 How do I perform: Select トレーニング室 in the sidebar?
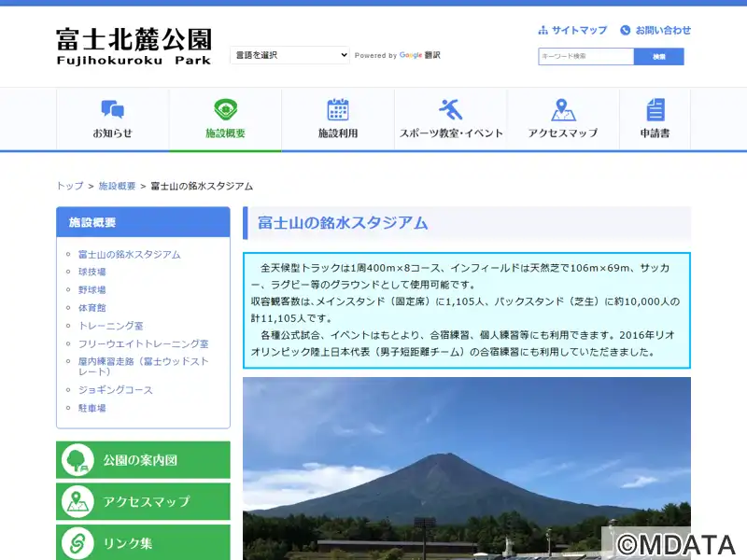tap(111, 326)
